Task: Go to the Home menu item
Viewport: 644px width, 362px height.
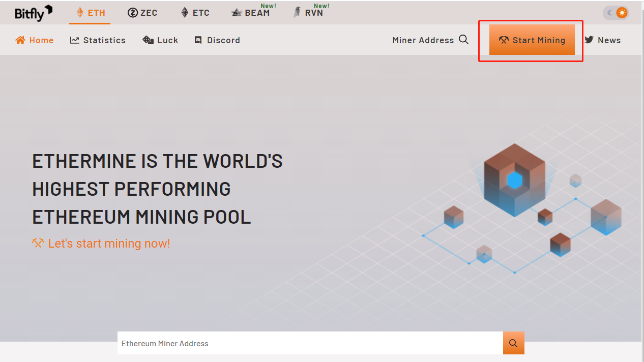Action: (35, 40)
